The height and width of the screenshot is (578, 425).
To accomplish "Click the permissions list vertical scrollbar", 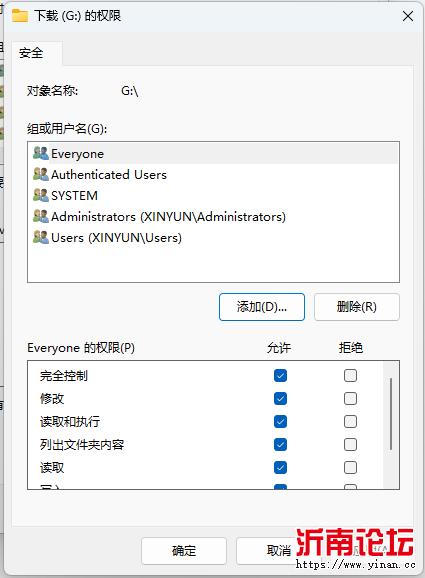I will (x=391, y=414).
